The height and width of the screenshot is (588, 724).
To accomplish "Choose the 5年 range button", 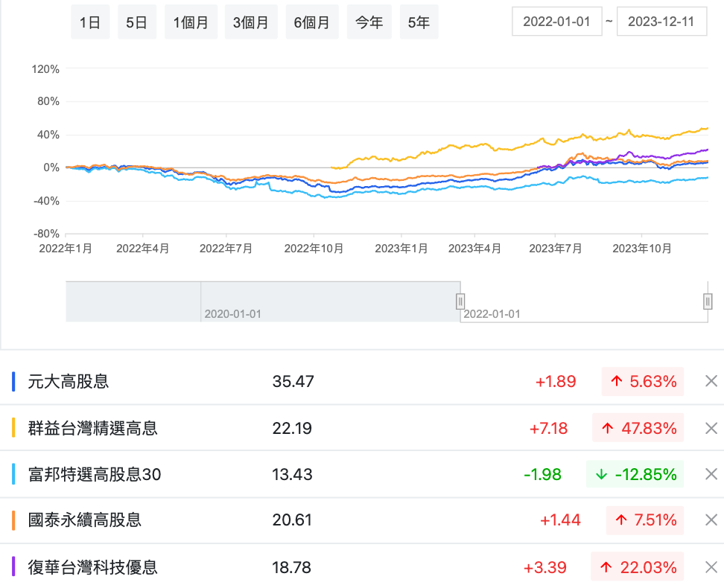I will point(419,22).
